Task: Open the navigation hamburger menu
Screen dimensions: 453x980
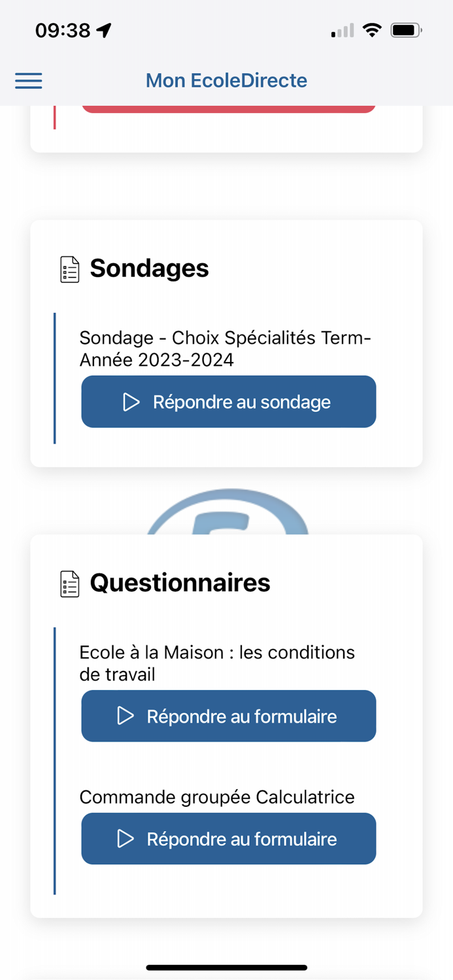Action: pos(28,80)
